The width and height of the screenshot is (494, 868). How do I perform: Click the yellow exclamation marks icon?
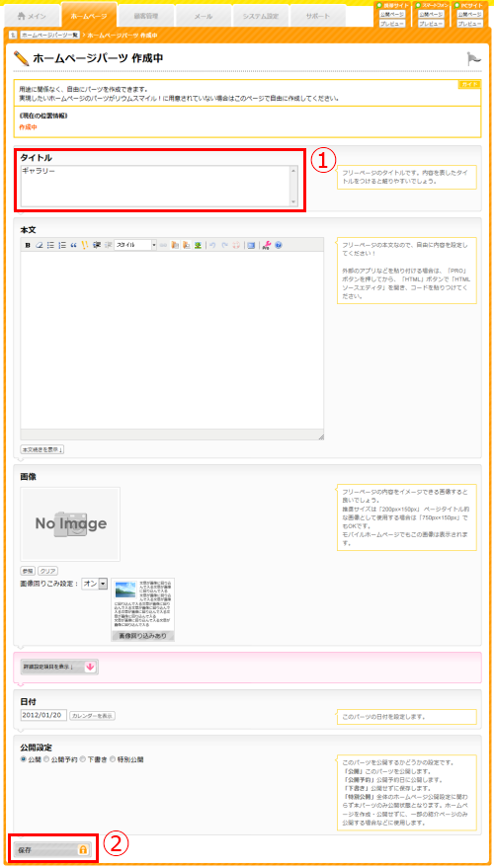pyautogui.click(x=85, y=245)
